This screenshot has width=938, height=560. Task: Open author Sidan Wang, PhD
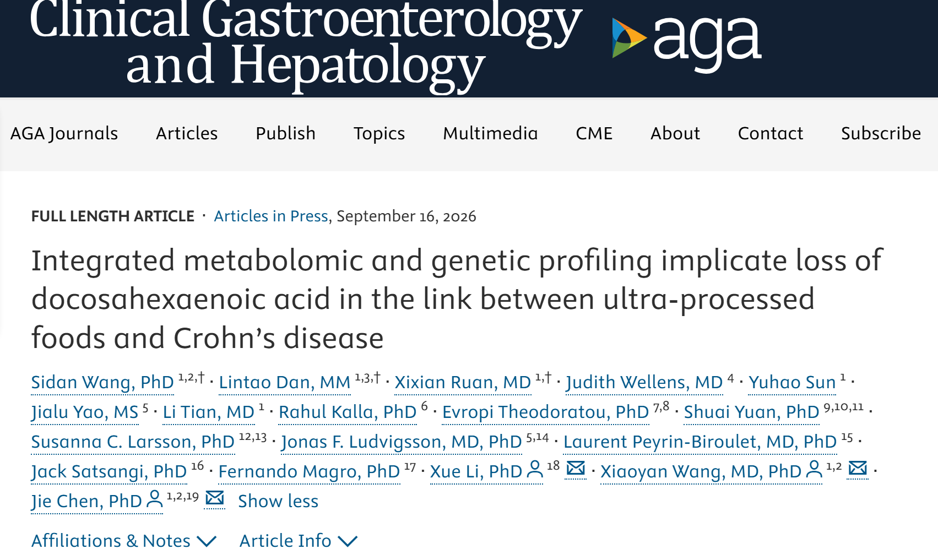point(102,382)
